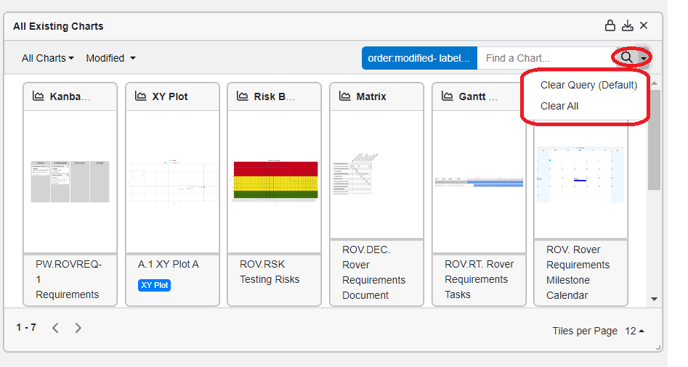
Task: Click the vertical scrollbar thumb
Action: click(654, 140)
